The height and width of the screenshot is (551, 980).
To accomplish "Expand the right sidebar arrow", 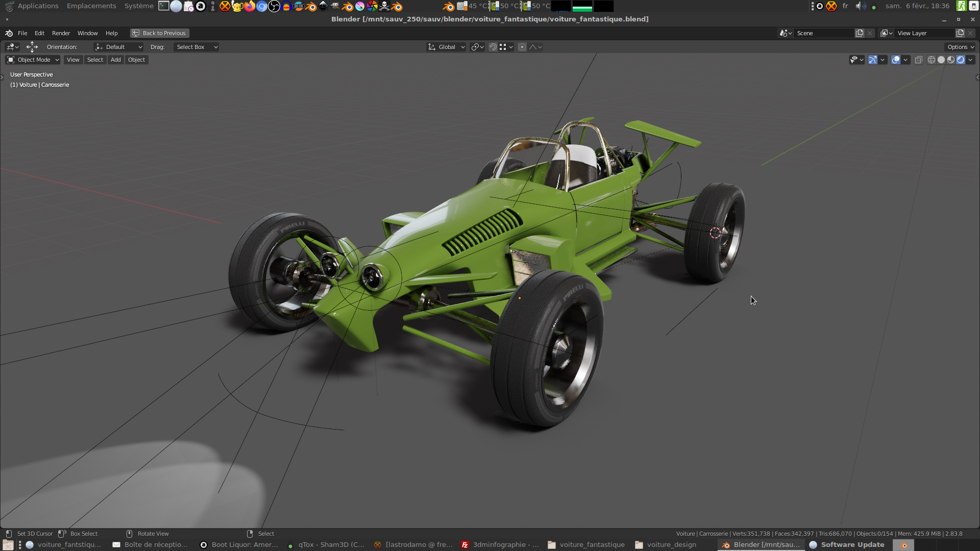I will 977,78.
